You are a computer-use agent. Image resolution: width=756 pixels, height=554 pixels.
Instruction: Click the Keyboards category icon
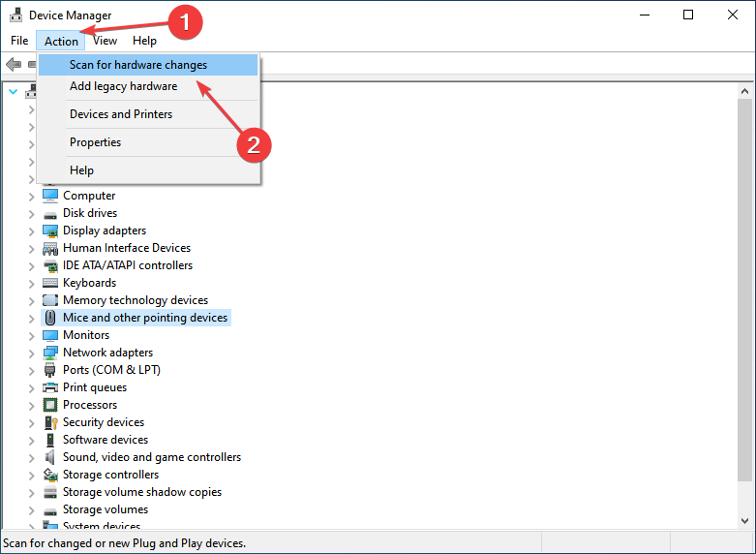point(50,283)
